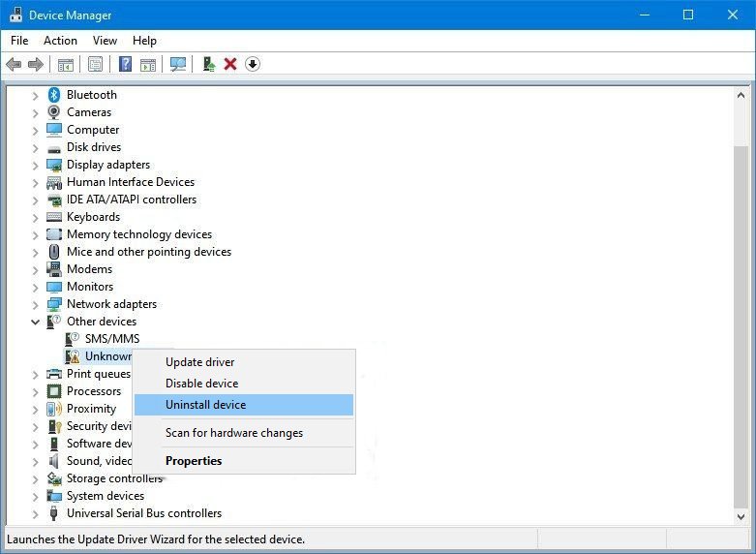Screen dimensions: 756x554
Task: Click the Keyboards category icon
Action: pos(54,217)
